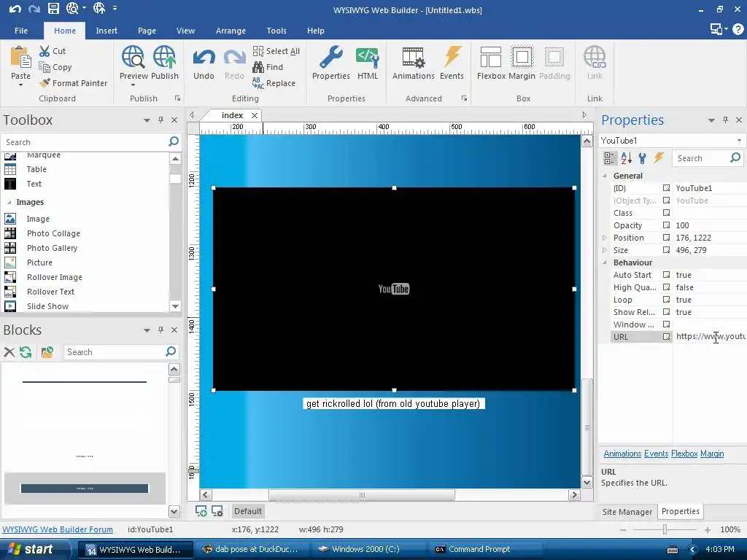
Task: Open the WYSIWYG Web Builder Forum link
Action: point(58,529)
